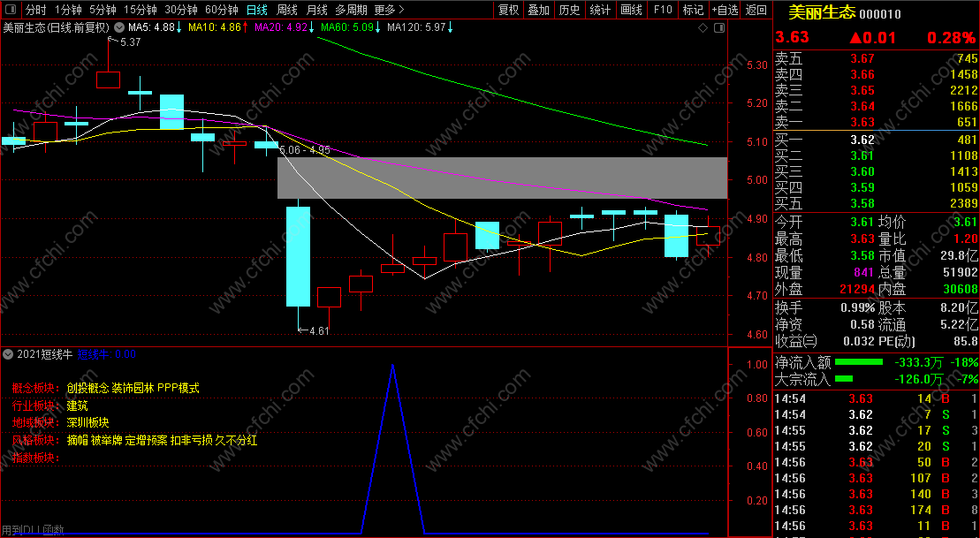Viewport: 980px width, 538px height.
Task: Open the 统计 statistics button
Action: (600, 10)
